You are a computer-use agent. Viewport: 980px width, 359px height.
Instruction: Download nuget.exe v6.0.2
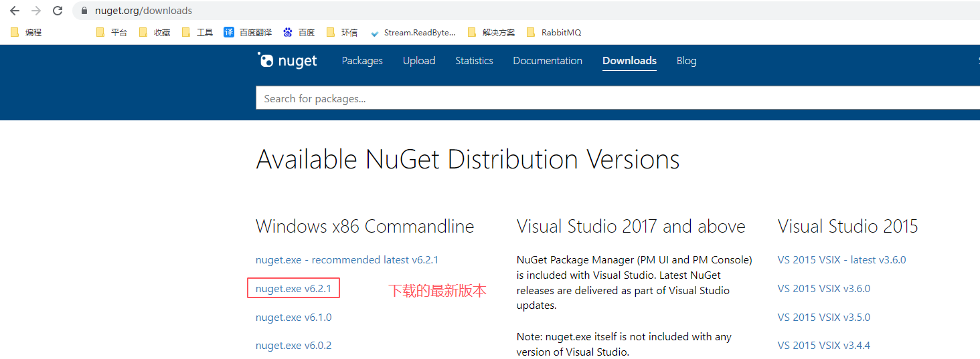[293, 346]
